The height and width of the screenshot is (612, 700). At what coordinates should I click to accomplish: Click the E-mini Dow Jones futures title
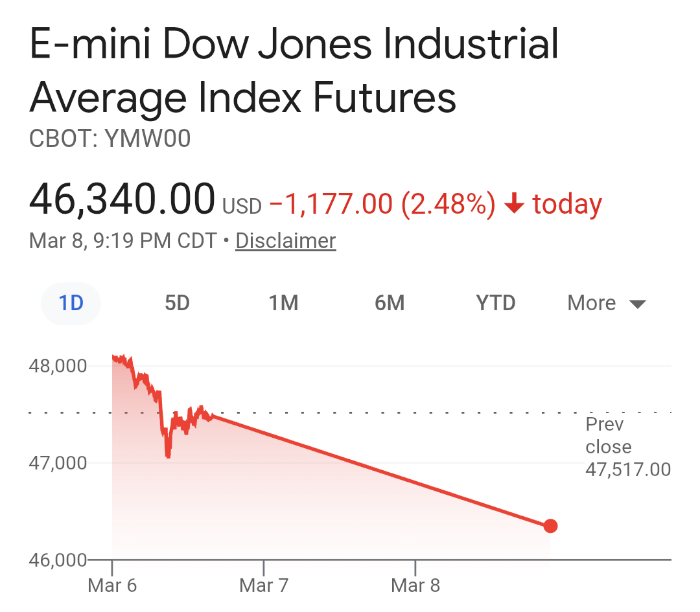tap(294, 71)
